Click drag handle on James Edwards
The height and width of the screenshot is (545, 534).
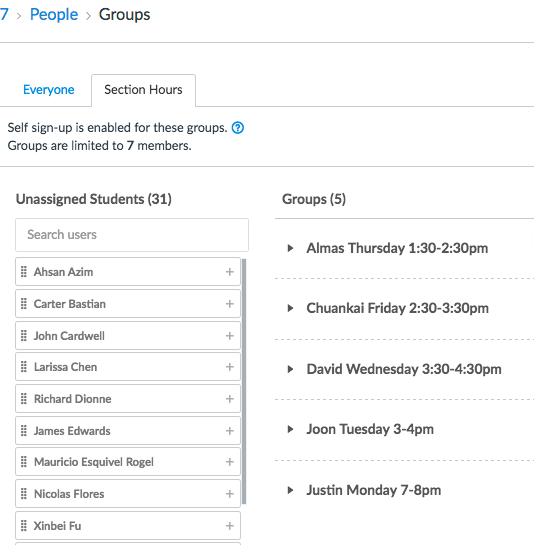click(24, 431)
